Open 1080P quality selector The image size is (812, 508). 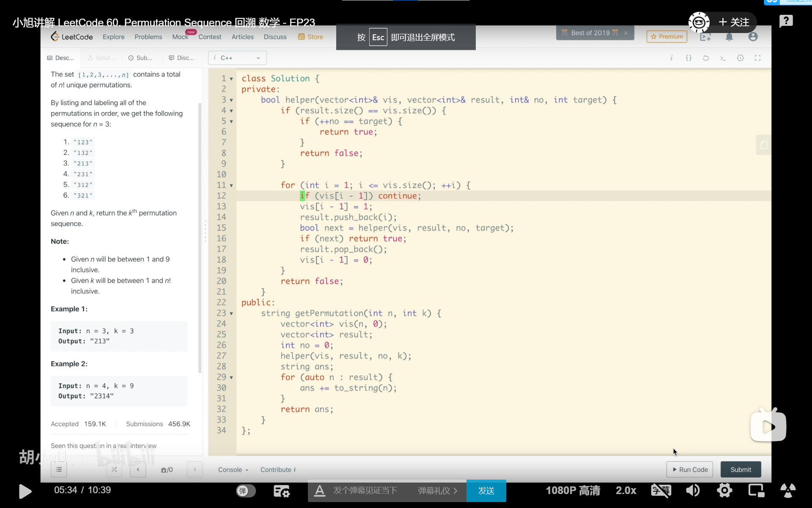point(573,491)
